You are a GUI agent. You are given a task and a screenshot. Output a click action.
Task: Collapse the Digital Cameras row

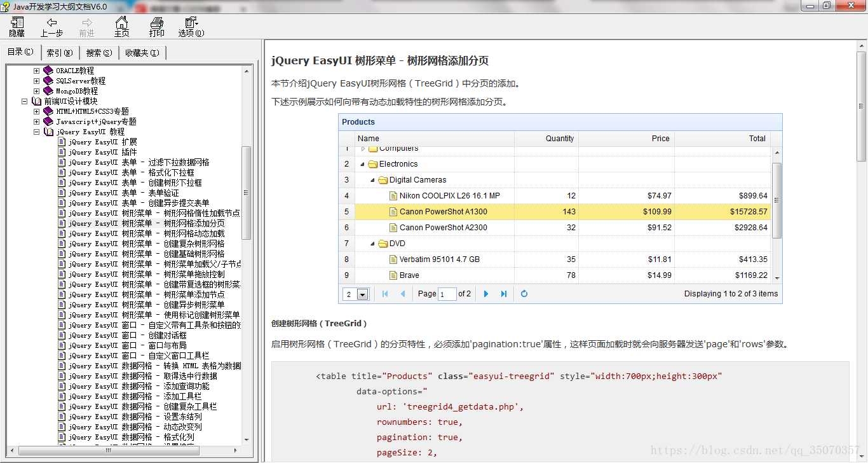pos(373,180)
